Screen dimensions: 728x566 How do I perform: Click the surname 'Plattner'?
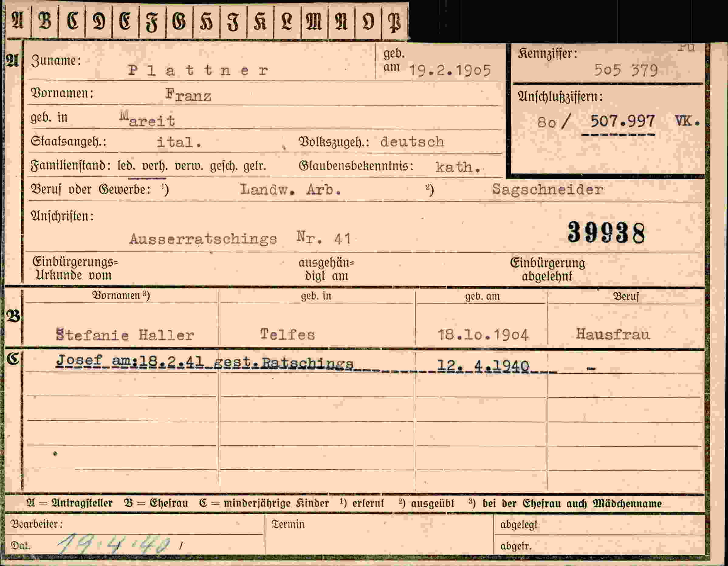point(198,71)
